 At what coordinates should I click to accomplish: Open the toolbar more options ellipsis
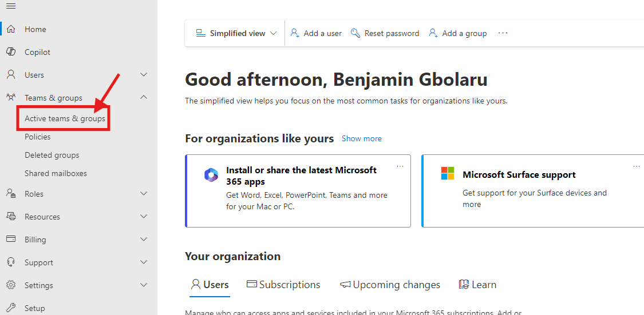point(503,33)
